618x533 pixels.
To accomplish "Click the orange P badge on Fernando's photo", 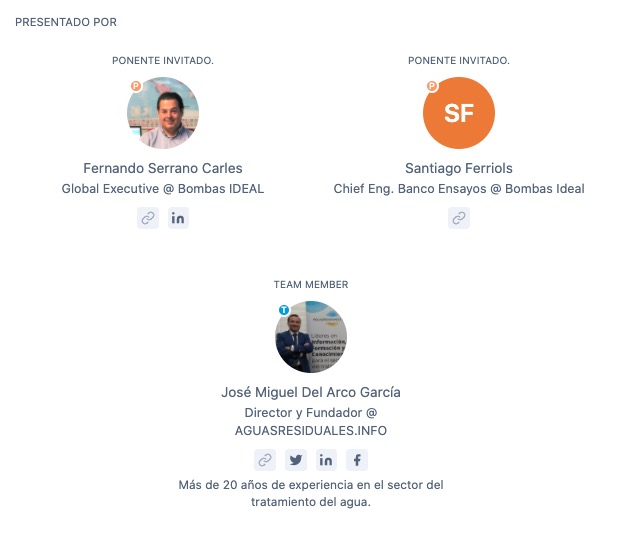I will tap(136, 86).
